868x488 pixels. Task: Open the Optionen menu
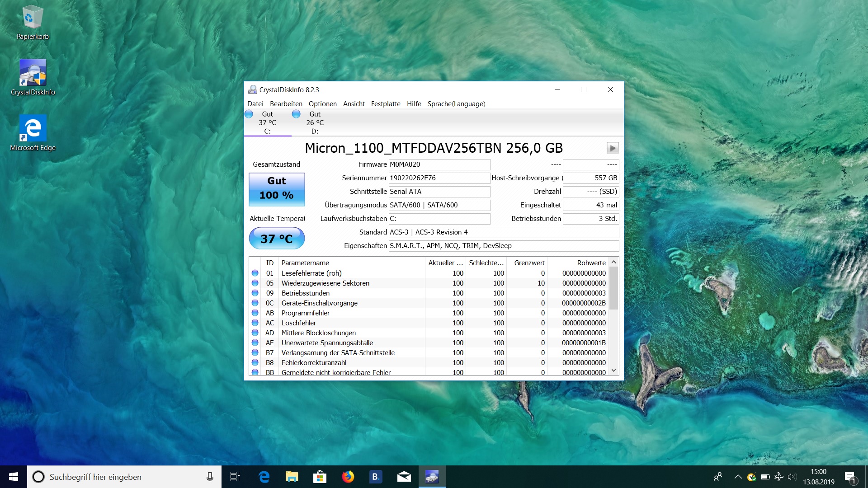point(322,104)
